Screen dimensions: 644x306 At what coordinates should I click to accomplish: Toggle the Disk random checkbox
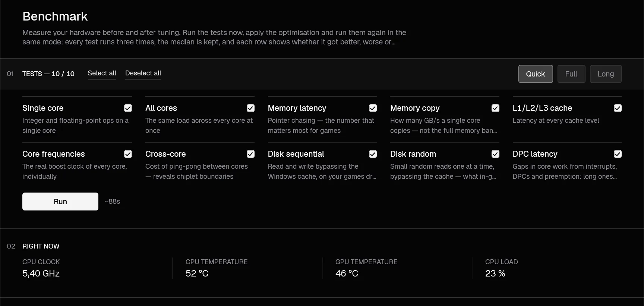pos(495,154)
